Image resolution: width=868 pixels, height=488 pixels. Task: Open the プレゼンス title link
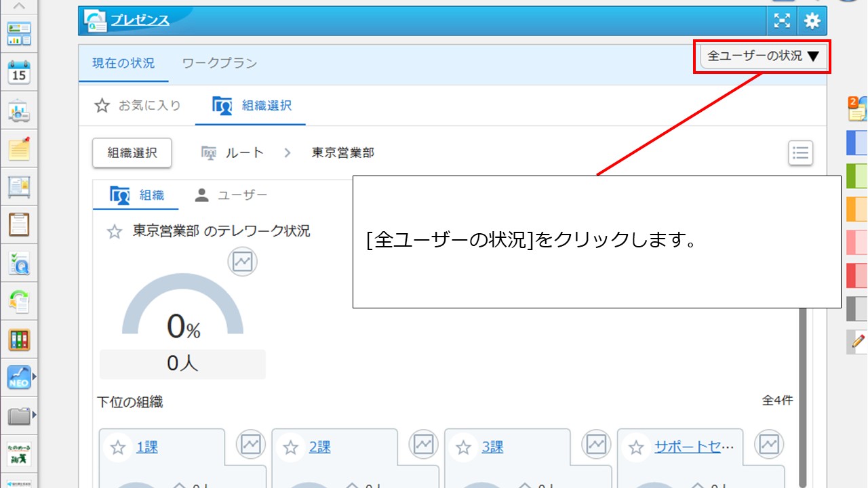tap(140, 20)
